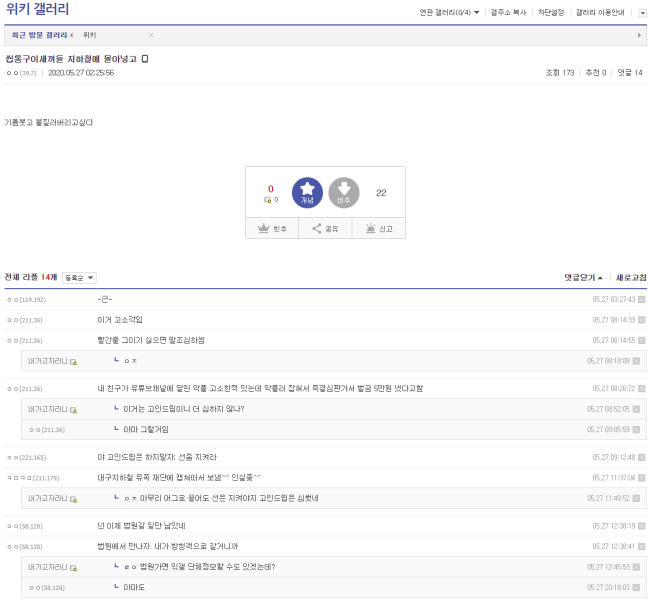The height and width of the screenshot is (600, 652).
Task: Click 내가고자라니 gallog icon on the 08:52:05 reply
Action: point(74,410)
